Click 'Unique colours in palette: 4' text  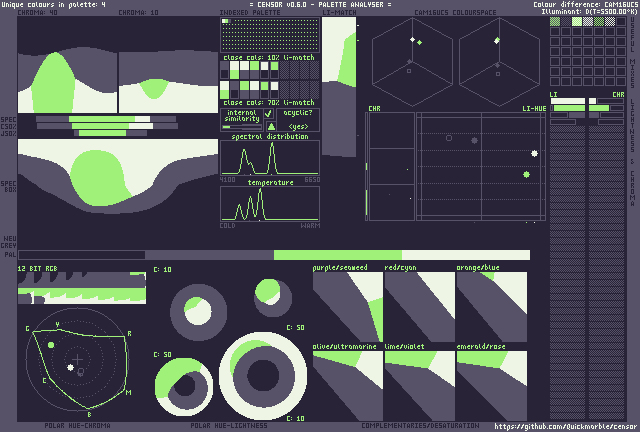click(x=53, y=5)
